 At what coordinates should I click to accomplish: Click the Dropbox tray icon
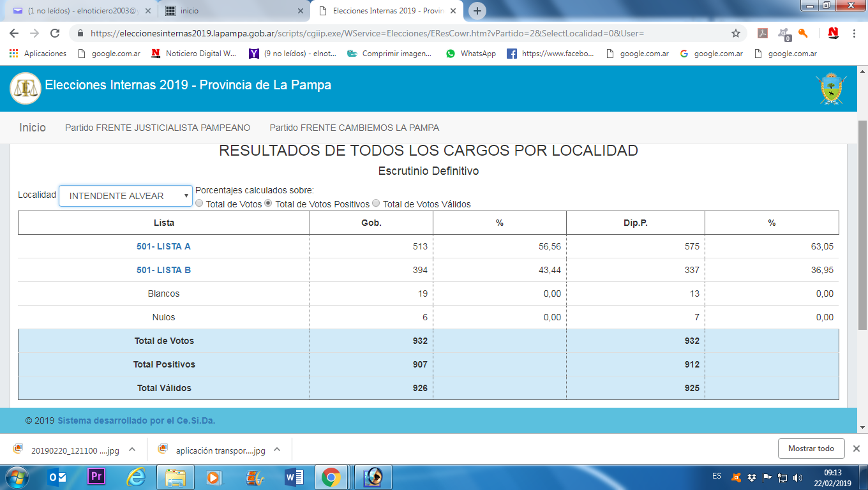[752, 477]
